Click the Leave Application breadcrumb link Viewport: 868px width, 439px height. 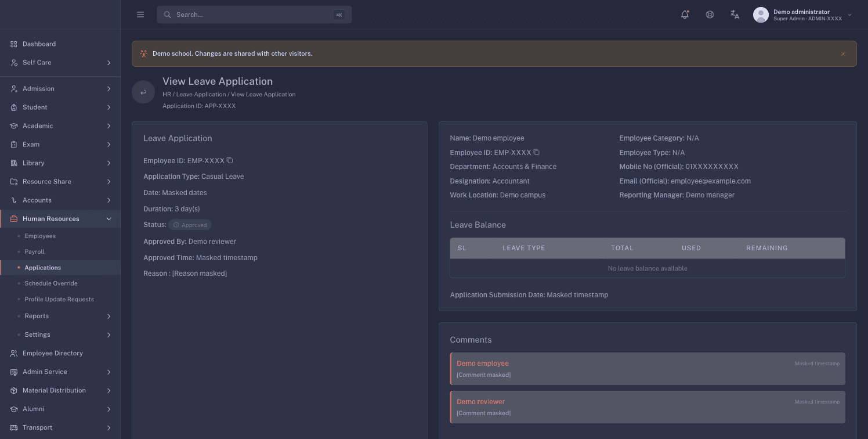[x=201, y=94]
